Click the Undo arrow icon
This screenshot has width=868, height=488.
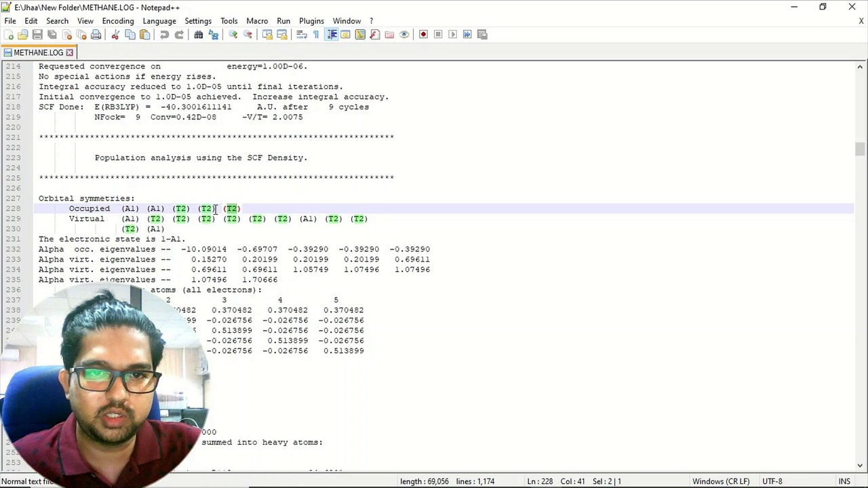coord(164,35)
